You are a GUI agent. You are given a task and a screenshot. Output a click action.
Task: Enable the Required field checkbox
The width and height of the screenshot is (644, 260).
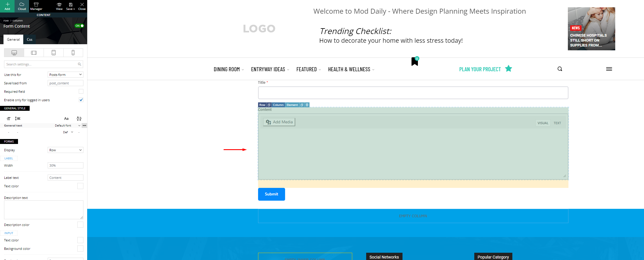pos(81,91)
